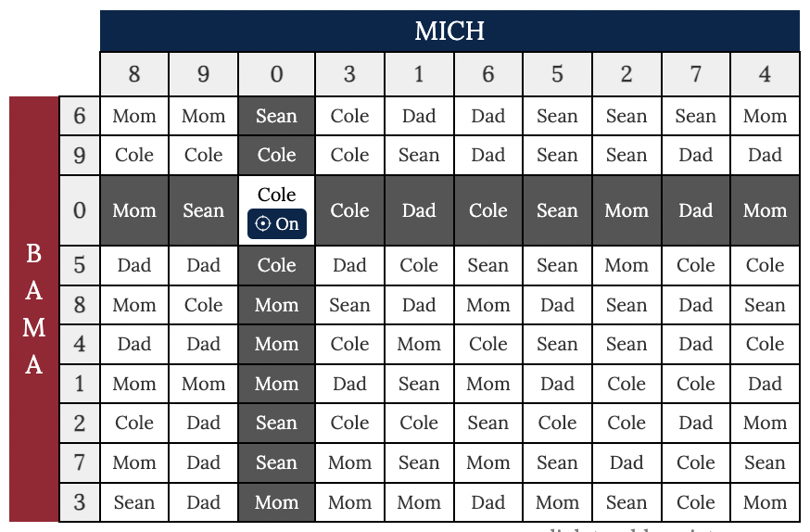Choose Dad's square at MICH 5, BAMA 8

[557, 305]
